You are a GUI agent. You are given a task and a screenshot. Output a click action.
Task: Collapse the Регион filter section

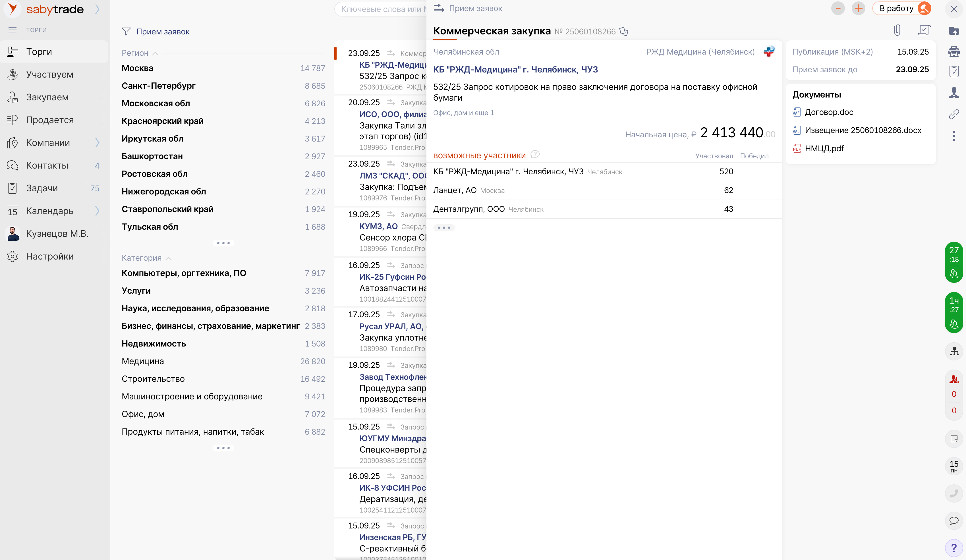click(155, 53)
